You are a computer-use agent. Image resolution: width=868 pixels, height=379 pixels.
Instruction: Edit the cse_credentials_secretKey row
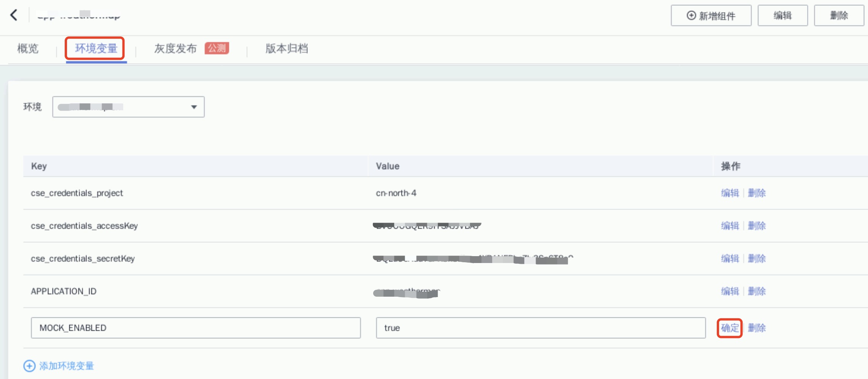730,259
